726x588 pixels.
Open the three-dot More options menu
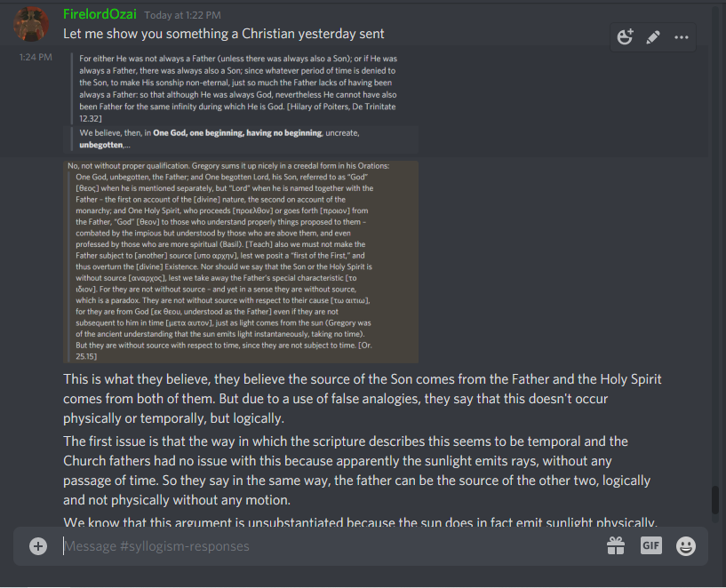click(681, 37)
